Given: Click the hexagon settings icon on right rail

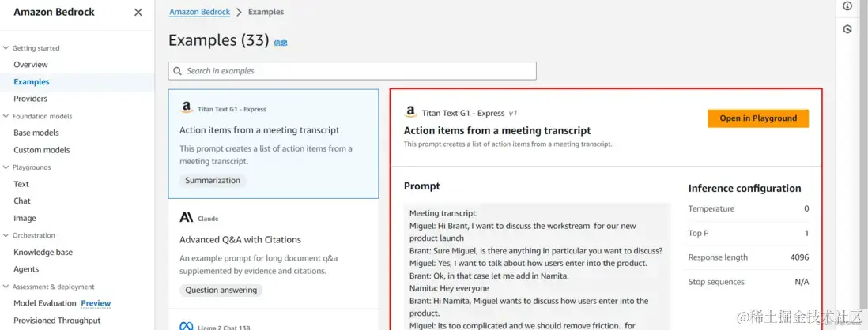Looking at the screenshot, I should pyautogui.click(x=847, y=29).
